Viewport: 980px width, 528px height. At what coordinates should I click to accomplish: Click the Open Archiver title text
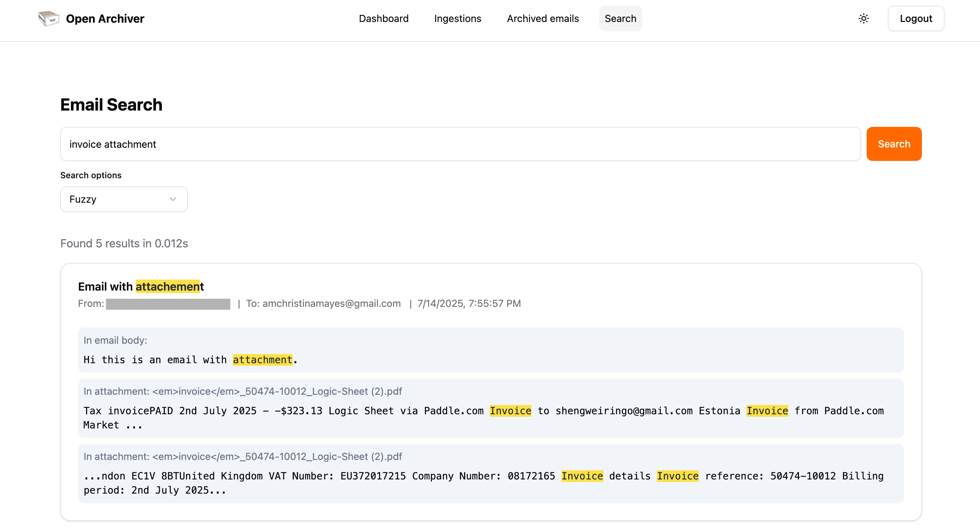coord(105,18)
